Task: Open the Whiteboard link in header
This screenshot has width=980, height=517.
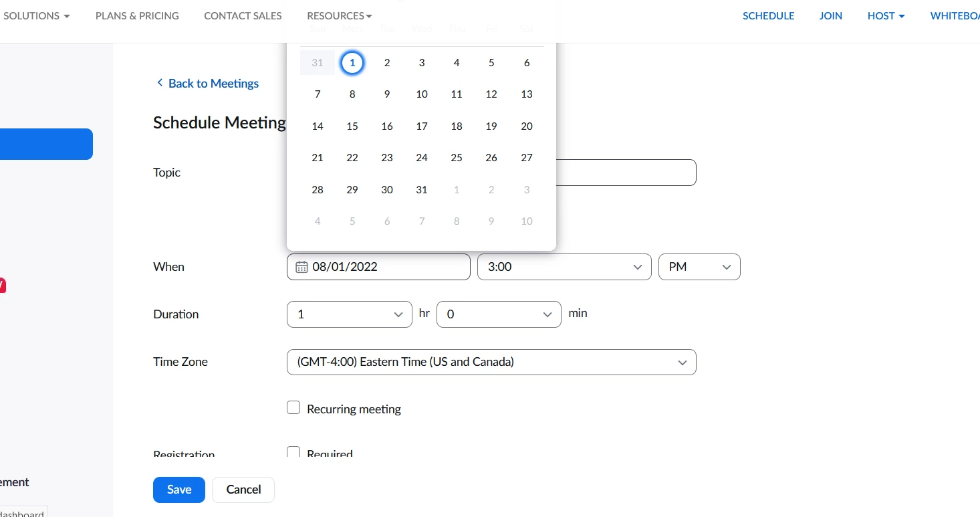Action: click(x=955, y=15)
